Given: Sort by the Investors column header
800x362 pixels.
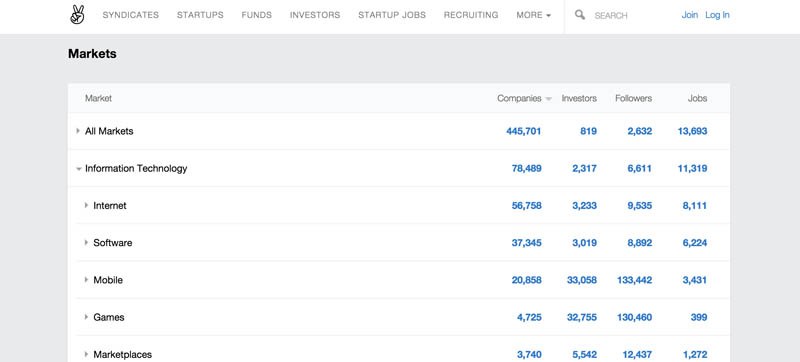Looking at the screenshot, I should pyautogui.click(x=579, y=98).
